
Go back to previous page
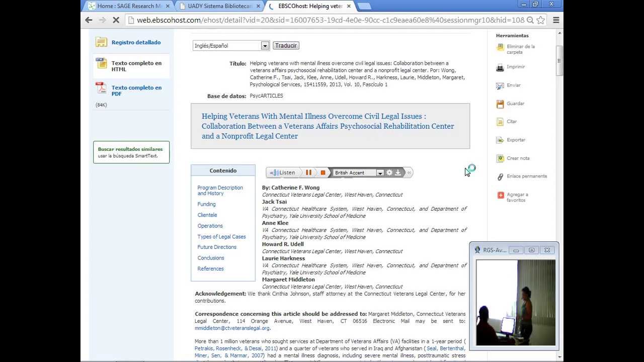tap(89, 20)
